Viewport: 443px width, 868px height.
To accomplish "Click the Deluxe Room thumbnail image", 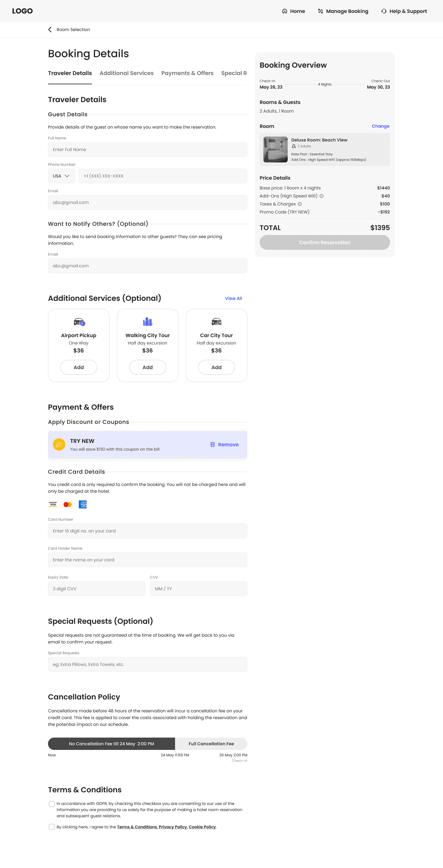I will 275,149.
